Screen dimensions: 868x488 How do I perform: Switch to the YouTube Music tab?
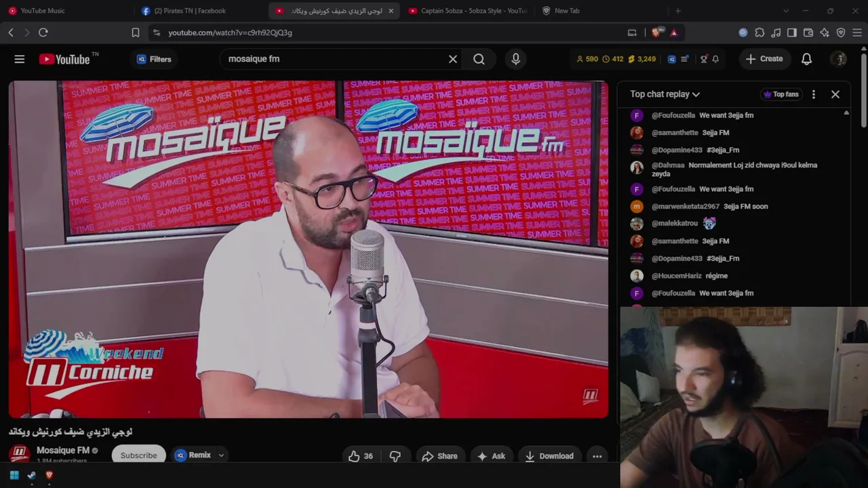pos(68,11)
